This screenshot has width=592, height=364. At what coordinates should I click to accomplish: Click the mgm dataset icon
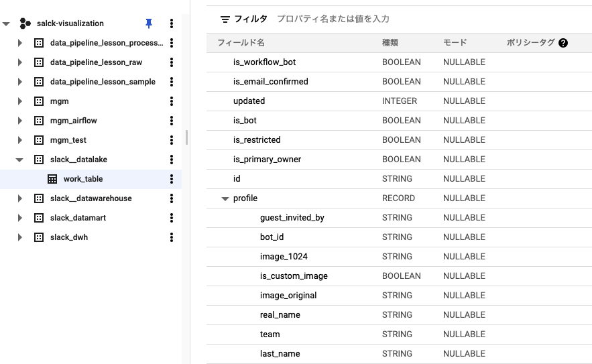click(x=39, y=101)
